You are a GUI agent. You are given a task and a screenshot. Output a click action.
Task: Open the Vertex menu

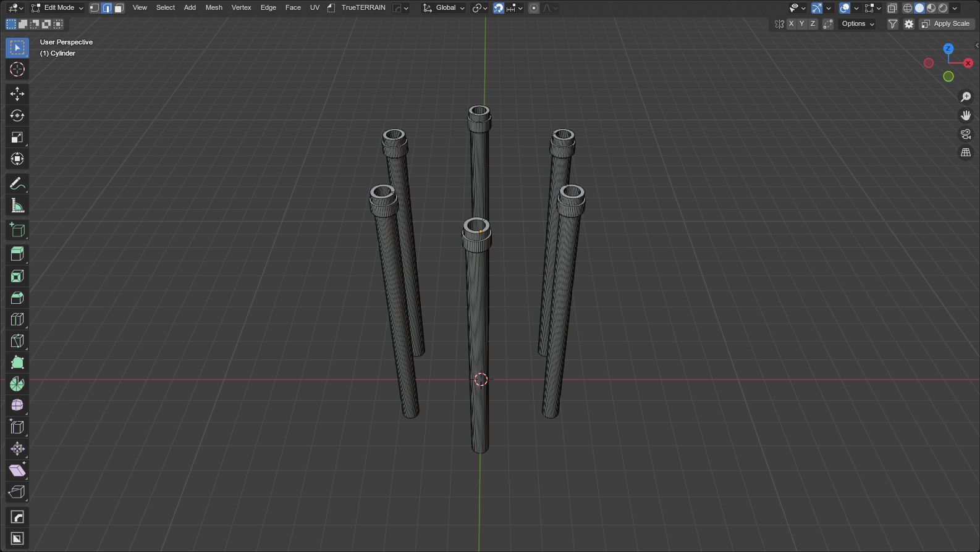(x=241, y=8)
